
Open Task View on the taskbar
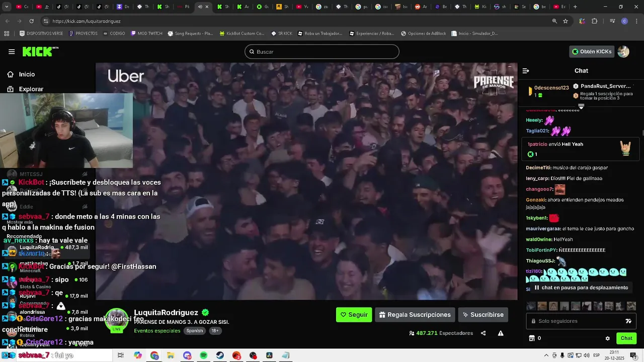click(x=121, y=355)
